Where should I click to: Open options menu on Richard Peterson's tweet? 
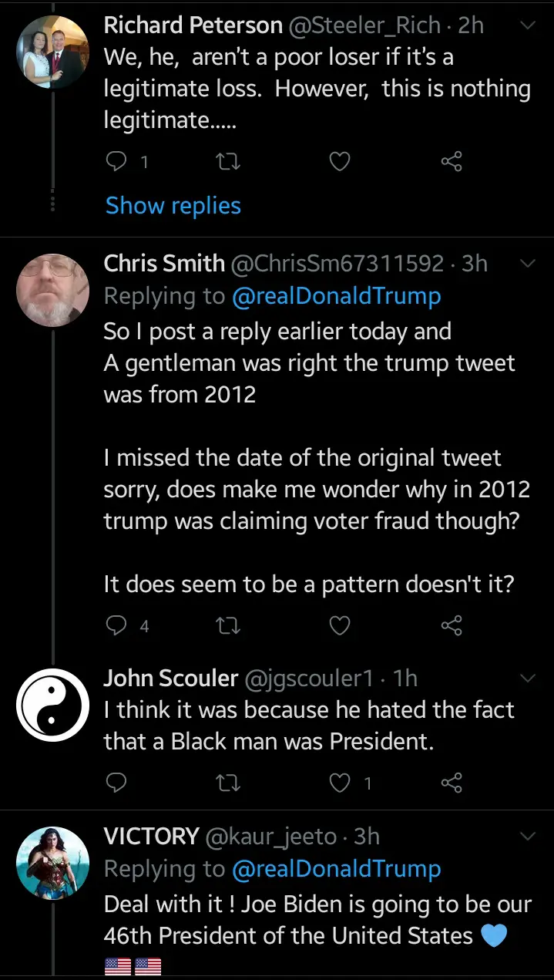pyautogui.click(x=528, y=25)
